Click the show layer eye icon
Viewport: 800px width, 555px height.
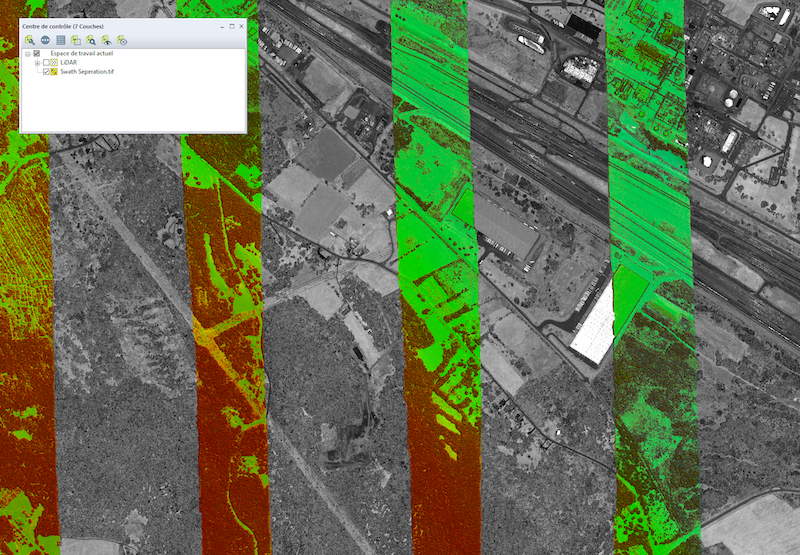coord(107,40)
